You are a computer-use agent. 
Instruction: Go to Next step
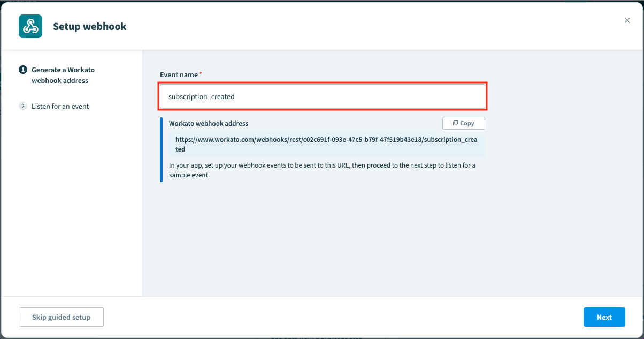pos(604,317)
